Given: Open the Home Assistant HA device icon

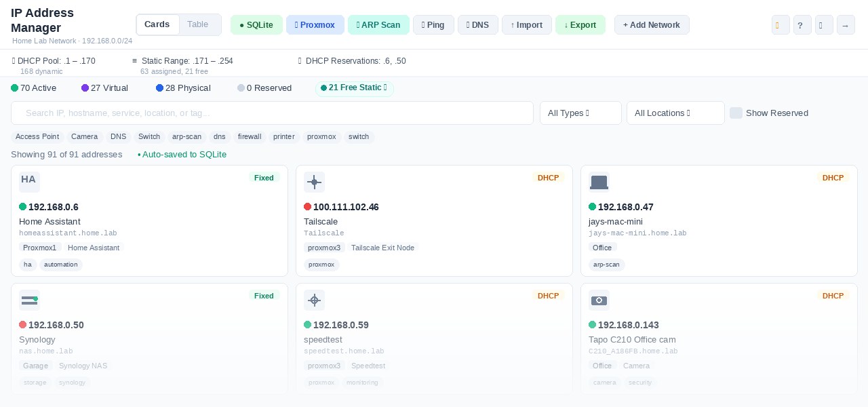Looking at the screenshot, I should [29, 182].
